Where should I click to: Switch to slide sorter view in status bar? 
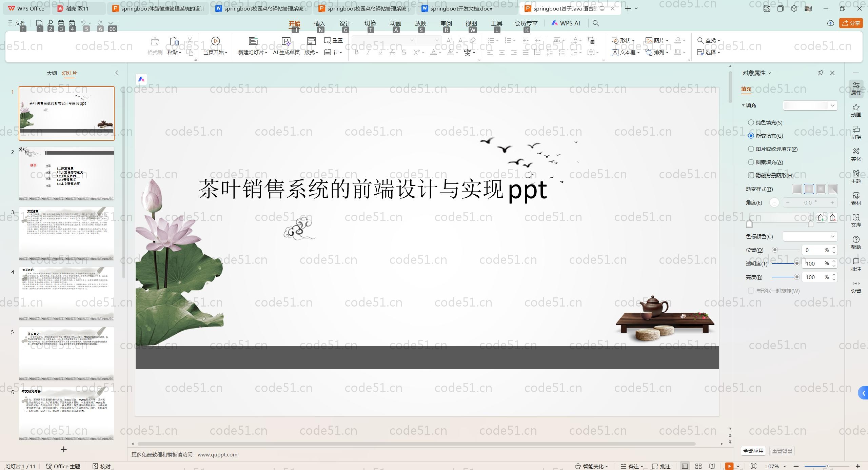click(698, 466)
